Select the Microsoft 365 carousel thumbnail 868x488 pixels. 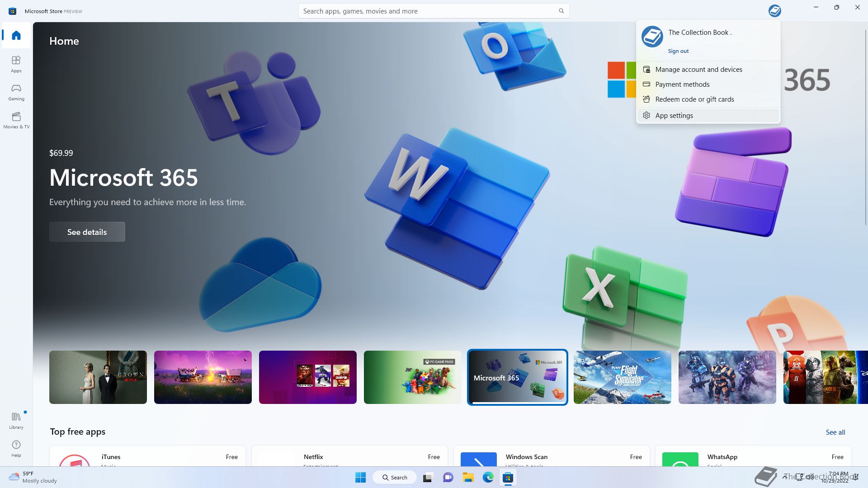coord(518,377)
